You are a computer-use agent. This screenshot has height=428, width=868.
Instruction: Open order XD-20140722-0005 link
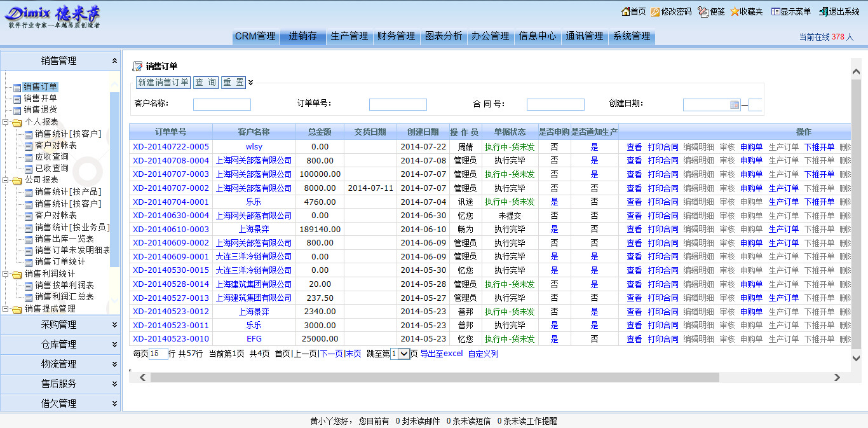coord(170,147)
